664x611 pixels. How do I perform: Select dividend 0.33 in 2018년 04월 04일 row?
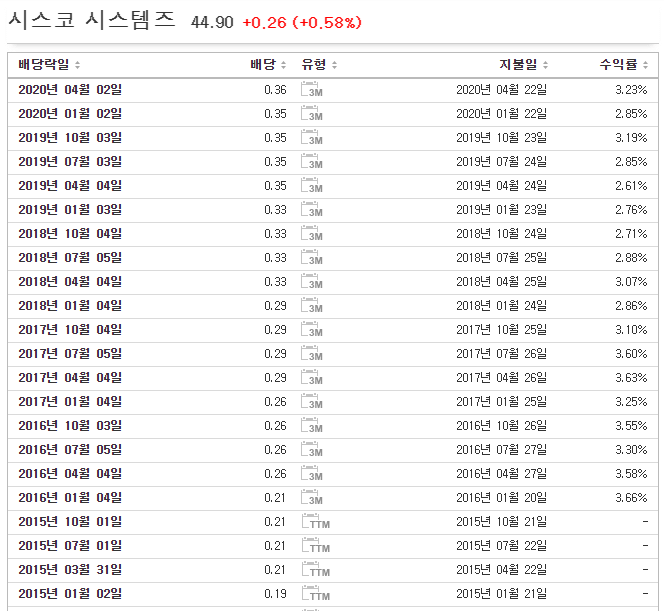pyautogui.click(x=275, y=282)
